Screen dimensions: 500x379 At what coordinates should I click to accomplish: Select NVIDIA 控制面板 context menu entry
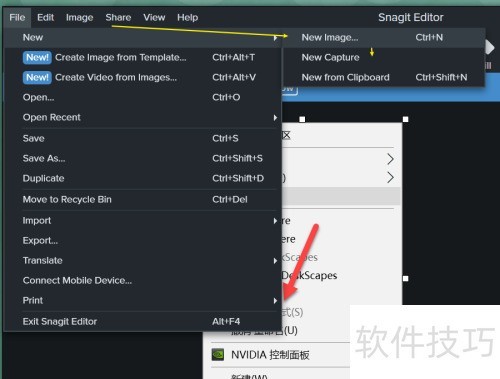(270, 355)
